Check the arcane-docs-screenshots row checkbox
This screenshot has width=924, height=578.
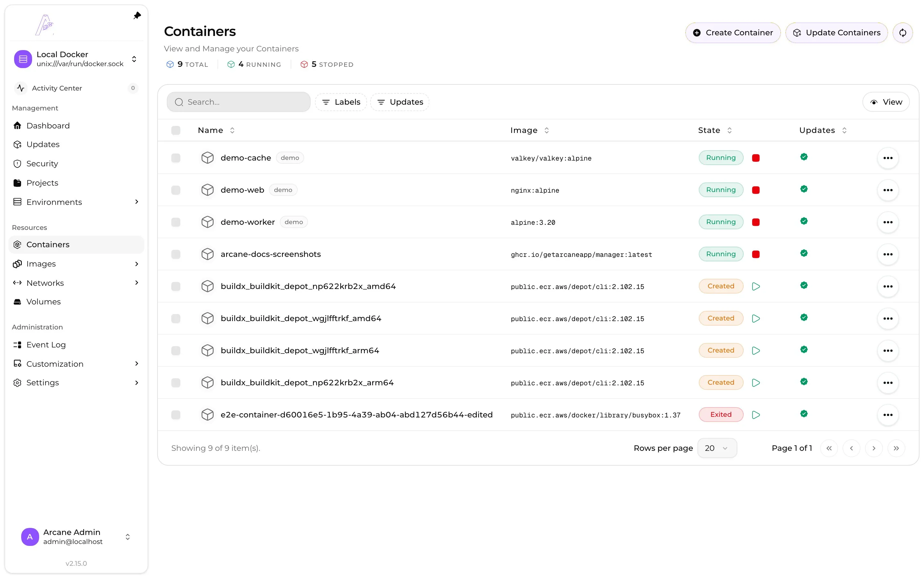pos(175,254)
